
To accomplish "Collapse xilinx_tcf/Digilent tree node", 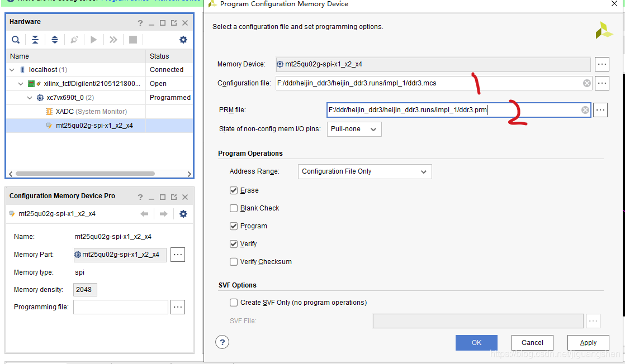I will (x=21, y=84).
